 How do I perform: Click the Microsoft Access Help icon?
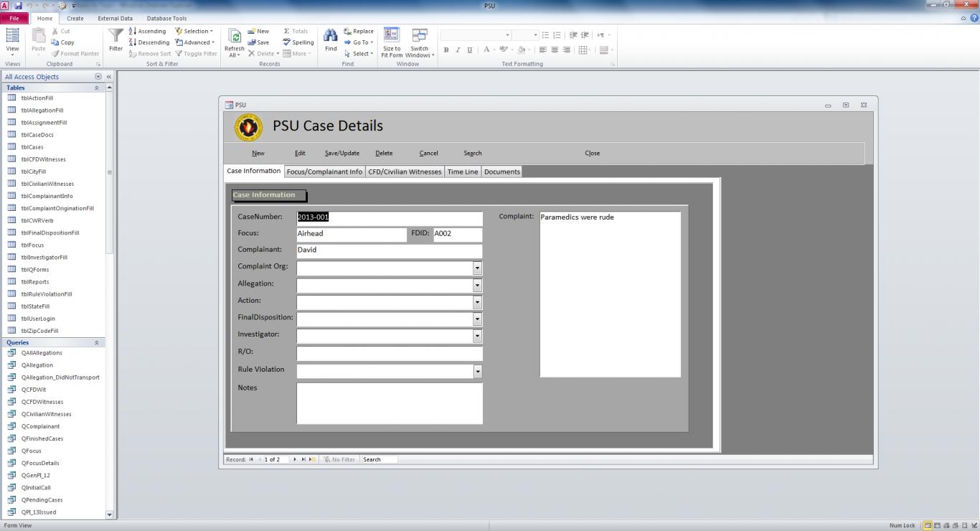click(x=974, y=19)
